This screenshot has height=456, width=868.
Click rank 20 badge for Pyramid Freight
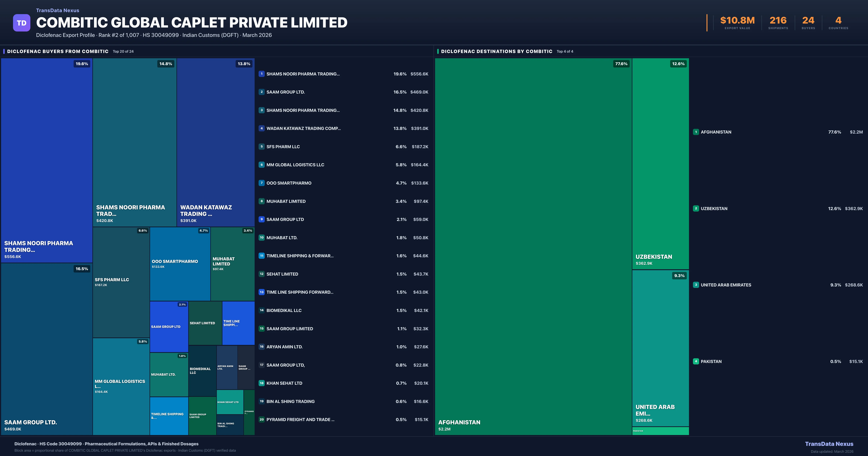click(x=261, y=420)
